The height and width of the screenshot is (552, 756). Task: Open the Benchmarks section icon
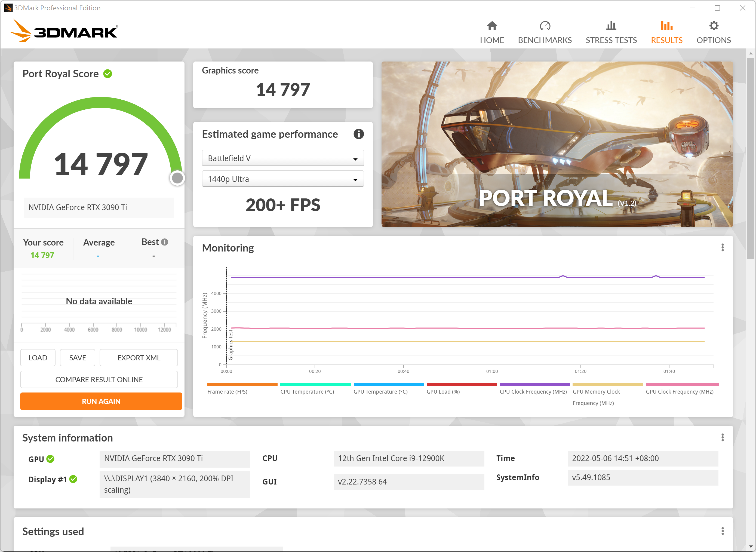[545, 26]
